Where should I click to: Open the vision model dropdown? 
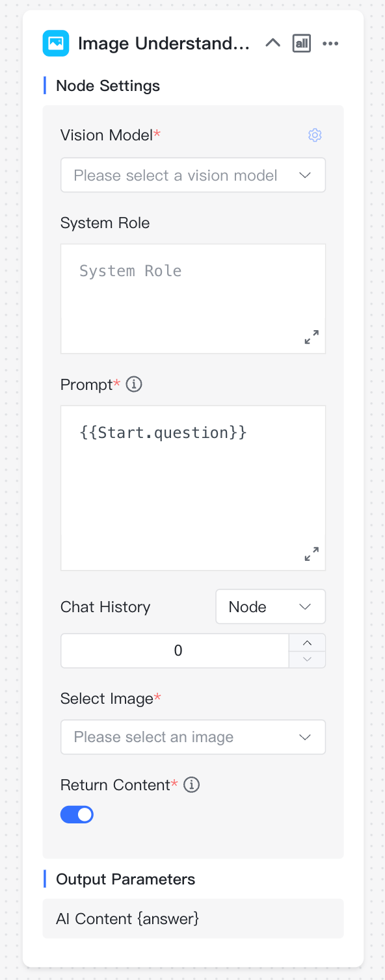[193, 175]
